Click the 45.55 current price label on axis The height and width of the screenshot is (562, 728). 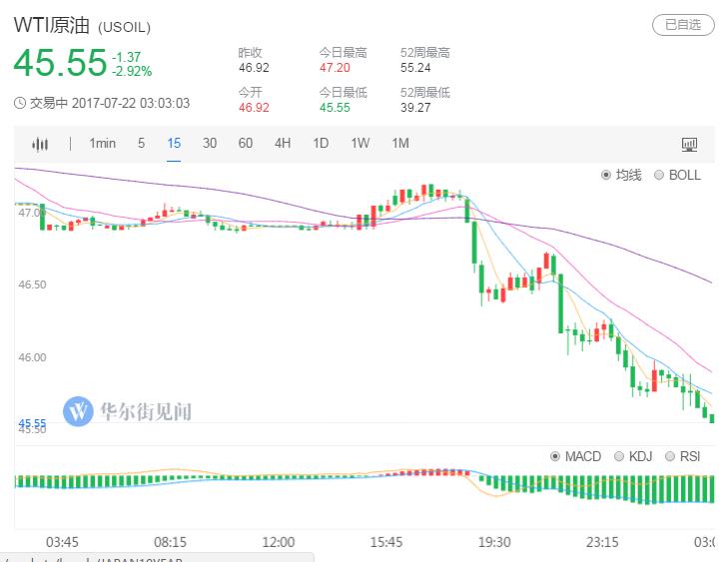click(30, 423)
